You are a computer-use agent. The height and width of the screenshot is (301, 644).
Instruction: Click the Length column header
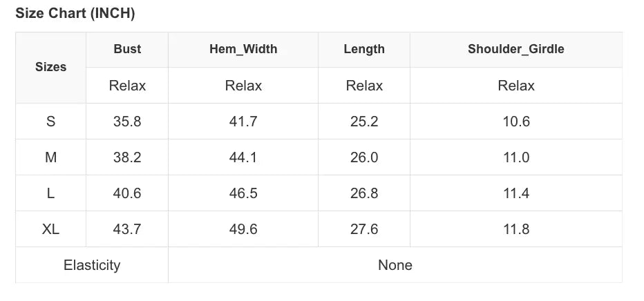(364, 49)
